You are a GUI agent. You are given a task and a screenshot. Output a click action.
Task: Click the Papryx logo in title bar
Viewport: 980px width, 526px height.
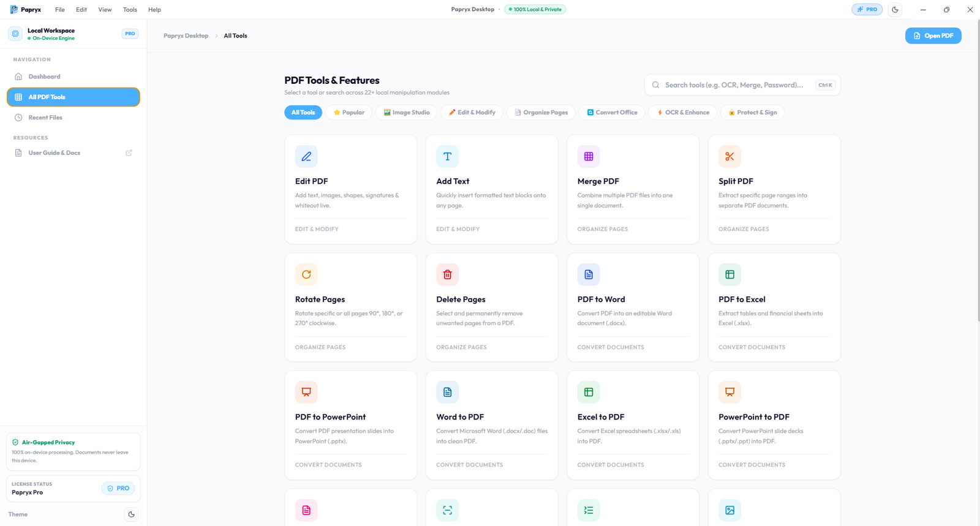[14, 10]
